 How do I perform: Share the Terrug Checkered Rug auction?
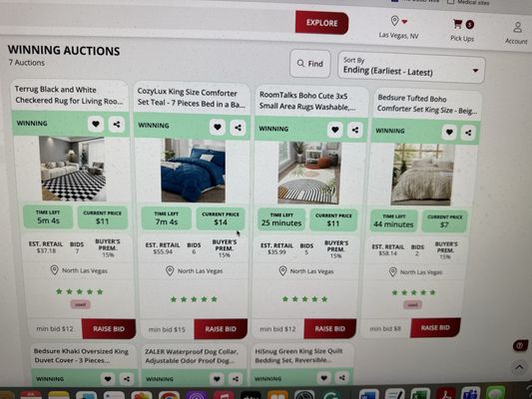tap(117, 125)
